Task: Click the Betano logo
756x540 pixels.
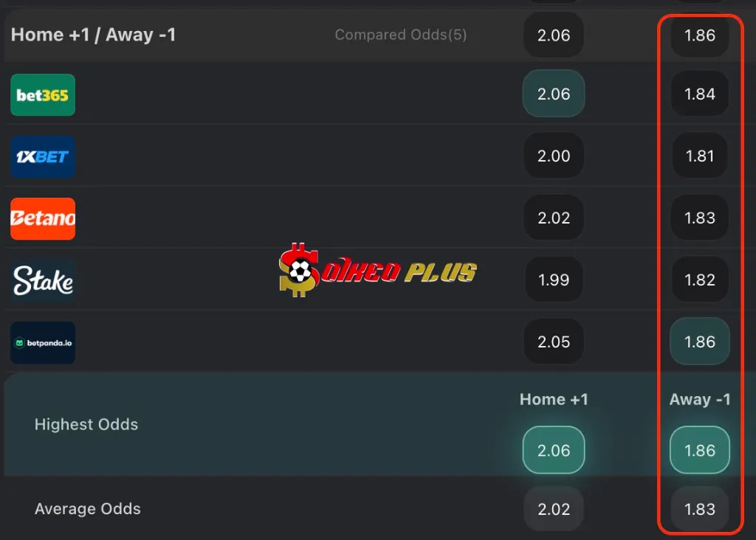Action: (x=42, y=218)
